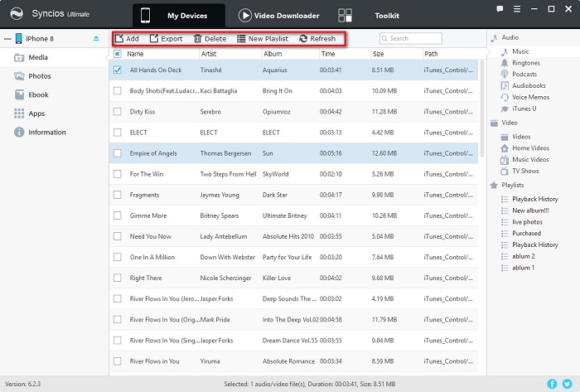Check the ELECT song checkbox
The width and height of the screenshot is (580, 392).
tap(118, 133)
